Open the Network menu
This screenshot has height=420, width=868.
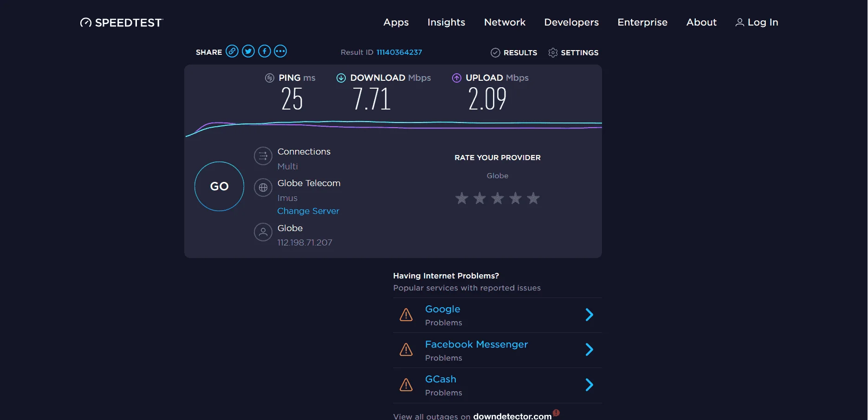click(x=505, y=22)
